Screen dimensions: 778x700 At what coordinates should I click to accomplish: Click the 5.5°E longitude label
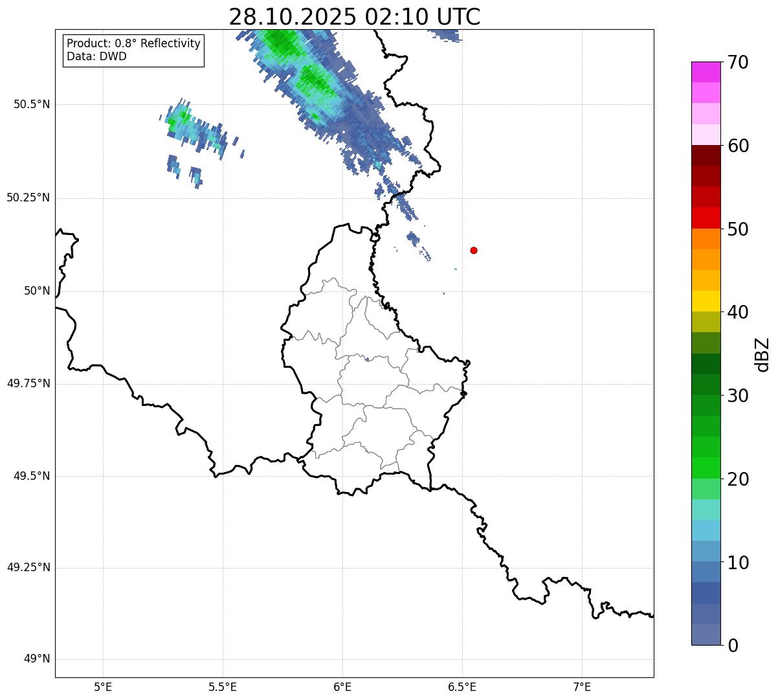[x=223, y=687]
